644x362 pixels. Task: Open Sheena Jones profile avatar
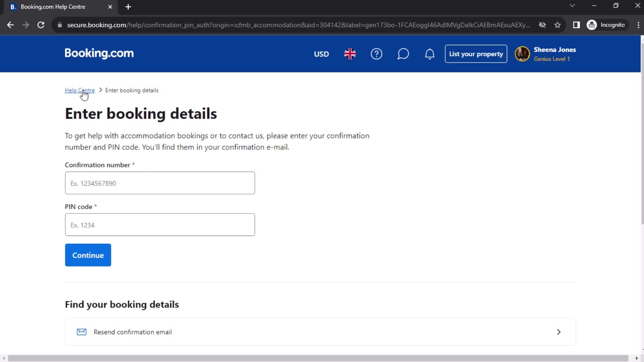pyautogui.click(x=522, y=54)
